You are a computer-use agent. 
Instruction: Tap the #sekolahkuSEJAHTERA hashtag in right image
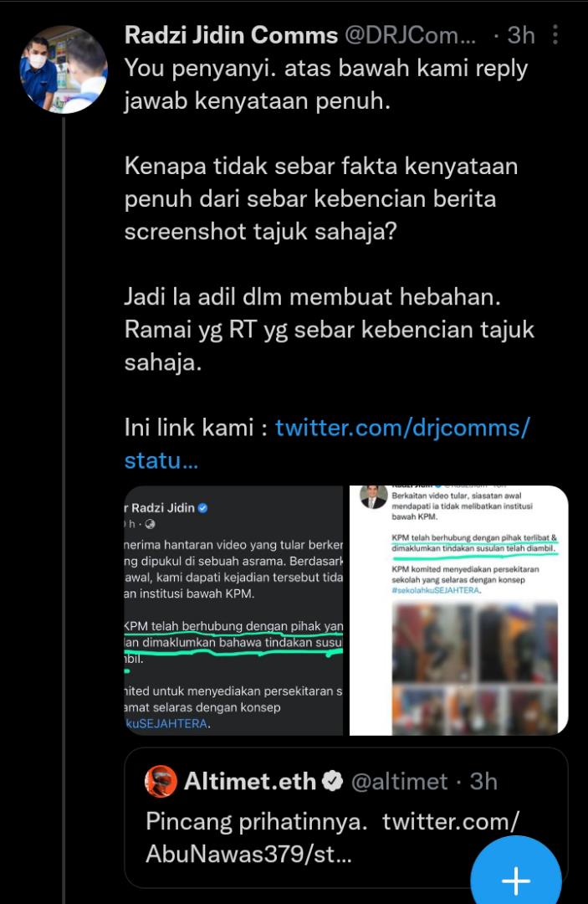436,590
